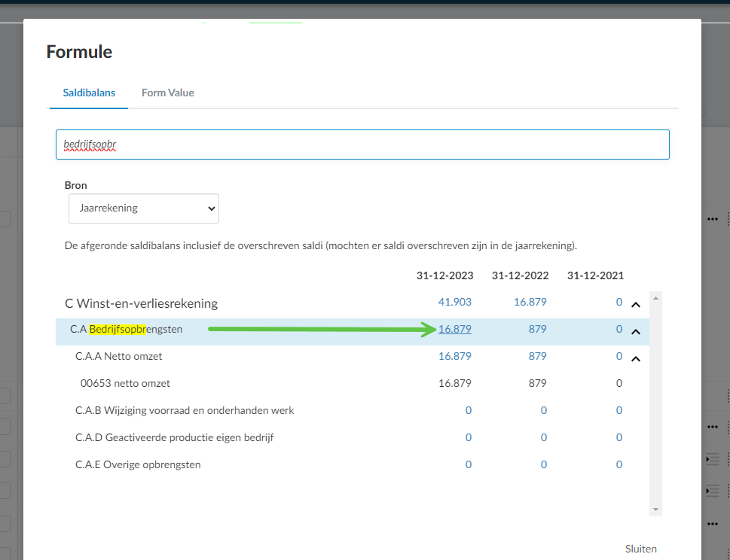Select Netto omzet 31-12-2023 value 16.879

(454, 356)
